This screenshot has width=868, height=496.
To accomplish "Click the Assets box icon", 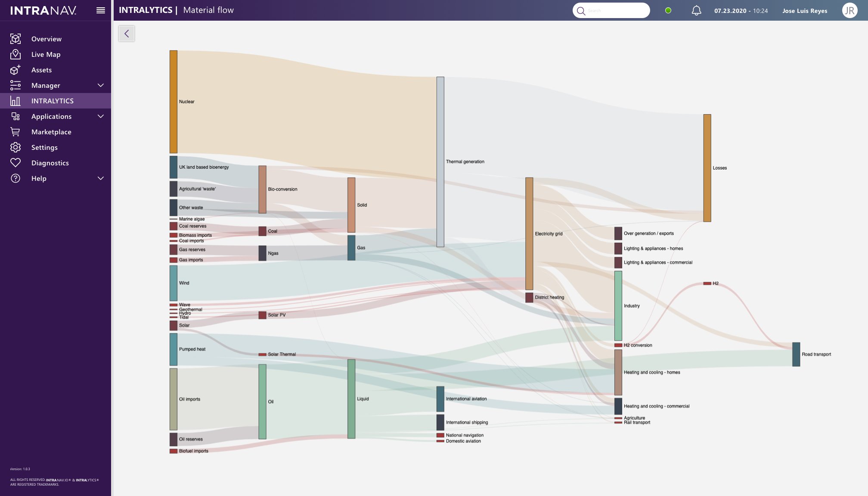I will 15,70.
